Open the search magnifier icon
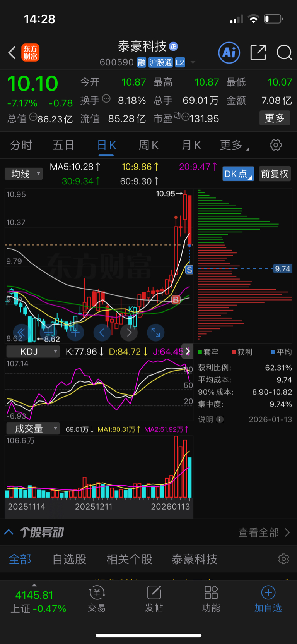297x644 pixels. 284,53
